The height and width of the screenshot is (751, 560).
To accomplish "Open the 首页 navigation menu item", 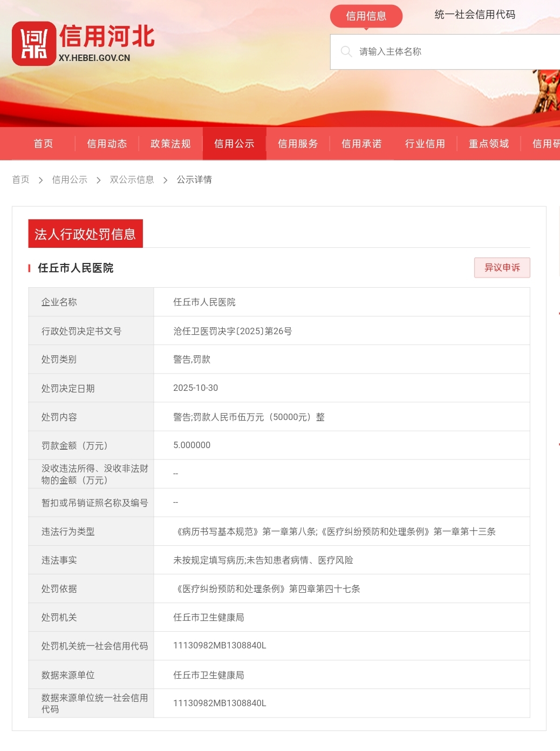I will click(43, 144).
